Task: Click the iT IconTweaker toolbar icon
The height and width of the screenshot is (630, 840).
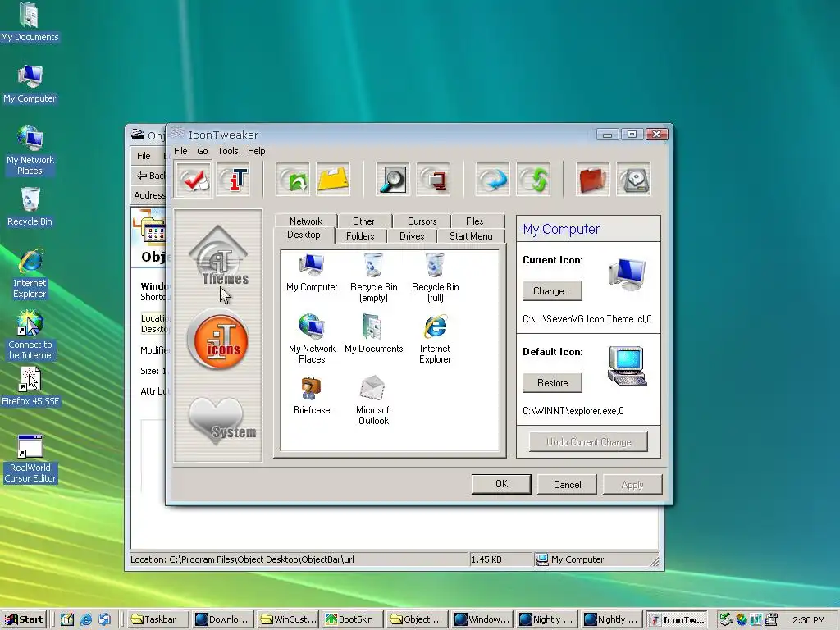Action: (x=234, y=180)
